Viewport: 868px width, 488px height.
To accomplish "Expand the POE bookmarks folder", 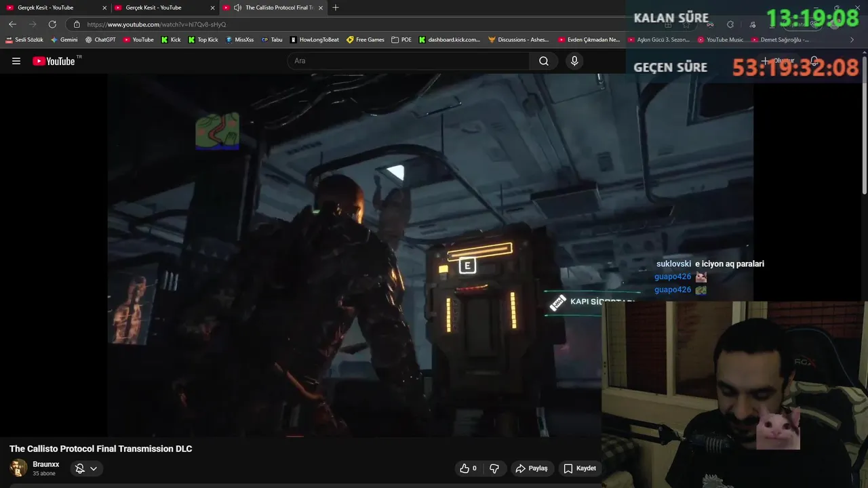I will click(x=401, y=40).
